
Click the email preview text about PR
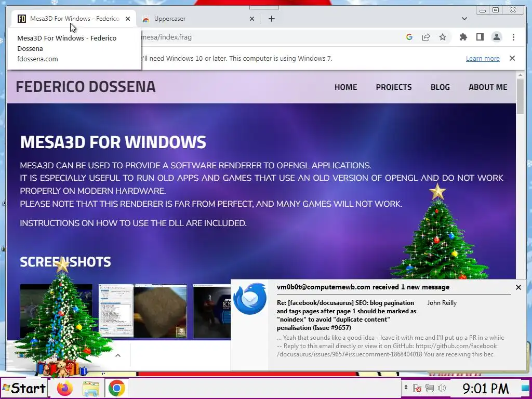click(390, 345)
